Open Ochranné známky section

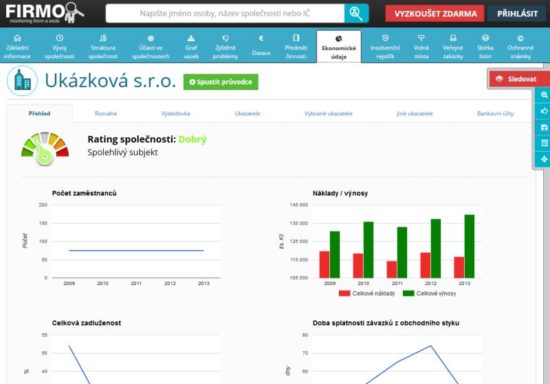click(520, 47)
